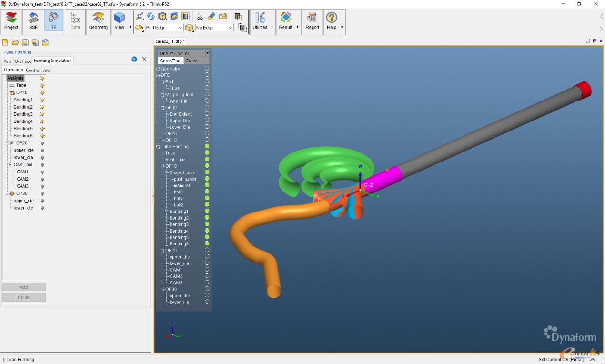The height and width of the screenshot is (364, 605).
Task: Switch to the Control tab
Action: (x=33, y=70)
